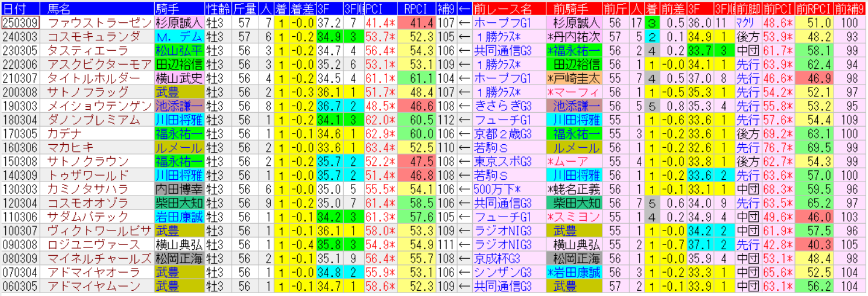Select the 前騎手 column header
Viewport: 868px width, 296px height.
[x=574, y=8]
